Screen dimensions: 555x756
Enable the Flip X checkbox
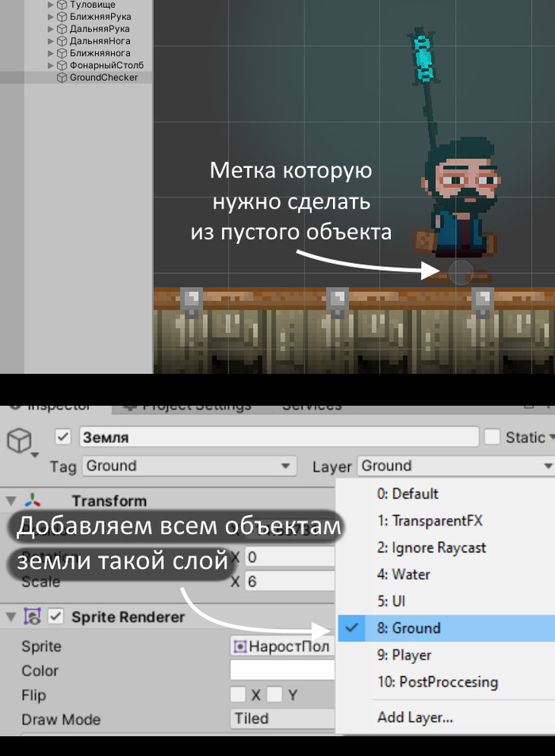click(x=238, y=695)
